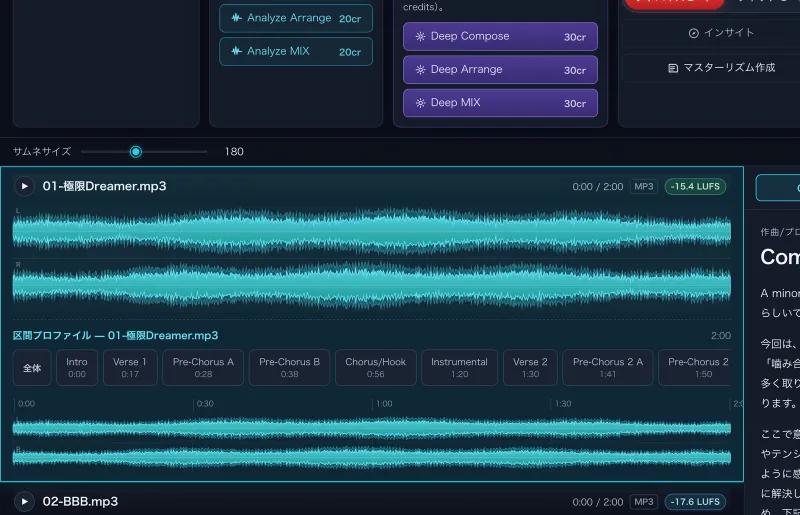Viewport: 800px width, 515px height.
Task: Click the Deep Compose sparkle icon
Action: pos(420,36)
